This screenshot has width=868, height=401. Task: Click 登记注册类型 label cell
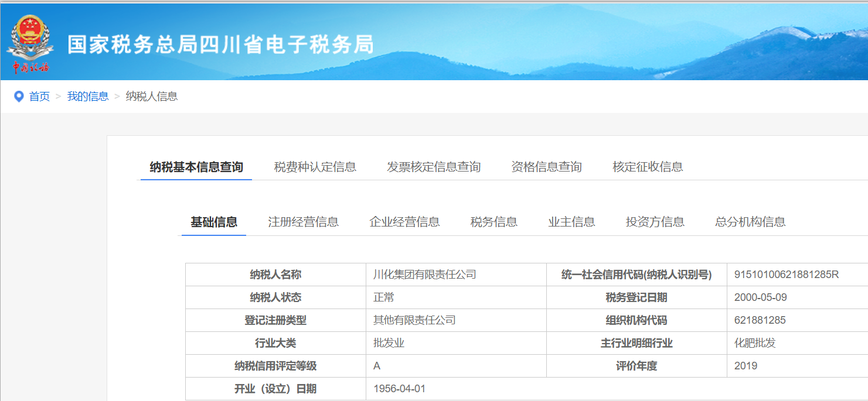[x=275, y=320]
